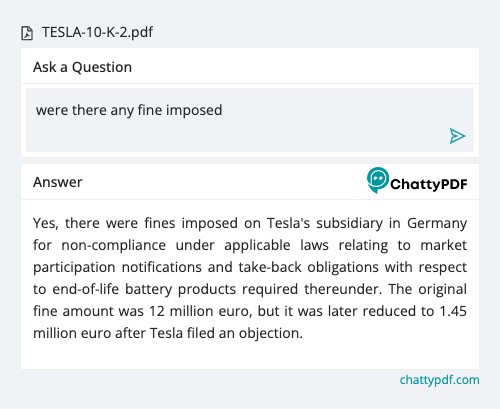Click the word 'Yes' starting the answer
Image resolution: width=500 pixels, height=409 pixels.
tap(46, 223)
